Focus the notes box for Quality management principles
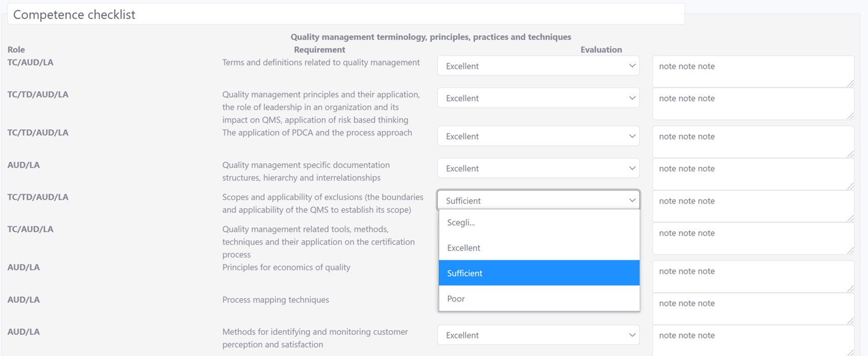This screenshot has width=868, height=356. pos(752,104)
